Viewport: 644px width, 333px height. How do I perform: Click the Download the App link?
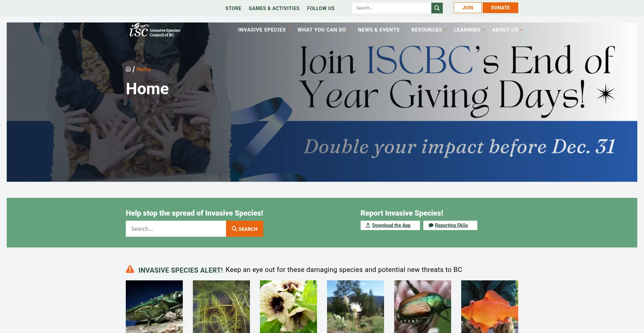click(390, 225)
